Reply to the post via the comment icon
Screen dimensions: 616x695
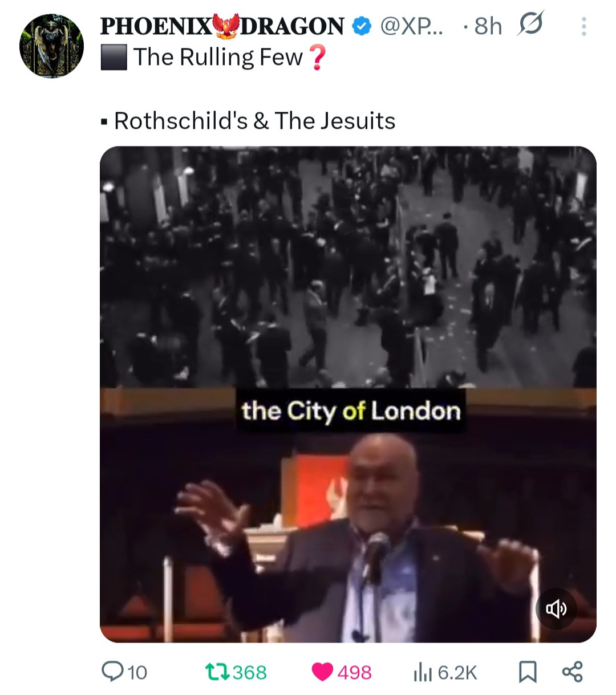tap(111, 672)
